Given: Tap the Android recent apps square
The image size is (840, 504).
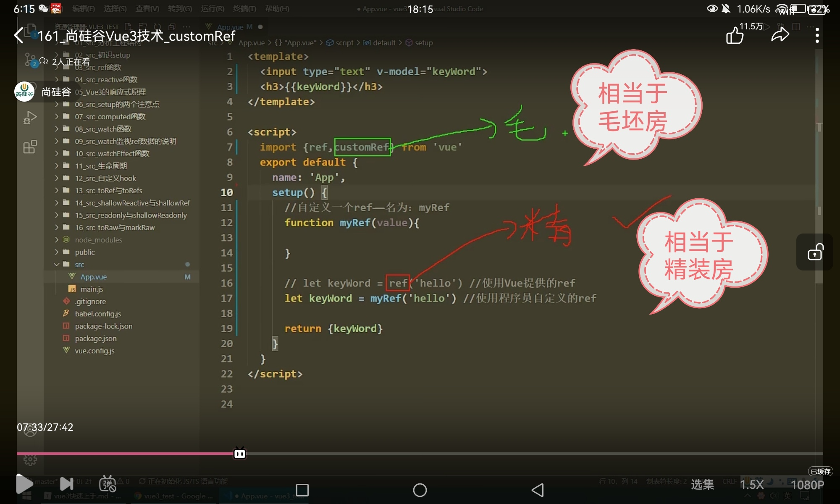Looking at the screenshot, I should tap(302, 490).
